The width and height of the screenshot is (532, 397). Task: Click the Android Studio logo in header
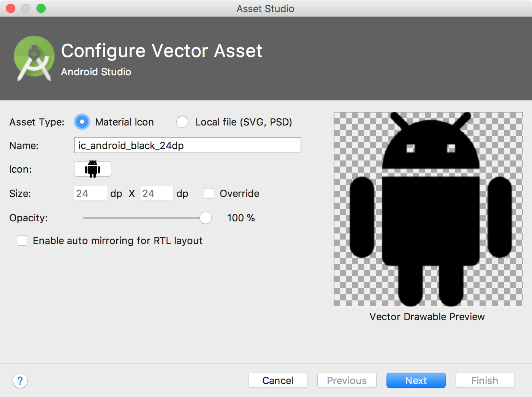click(34, 58)
